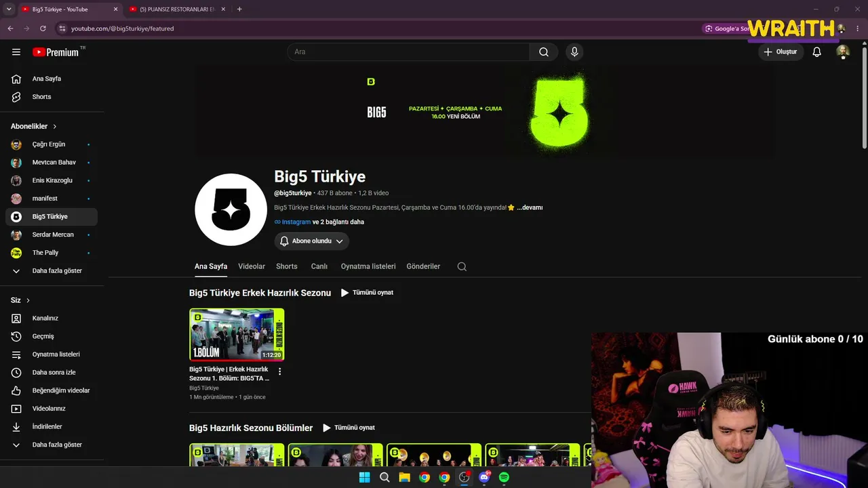Open the YouTube guide hamburger menu
868x488 pixels.
[16, 52]
